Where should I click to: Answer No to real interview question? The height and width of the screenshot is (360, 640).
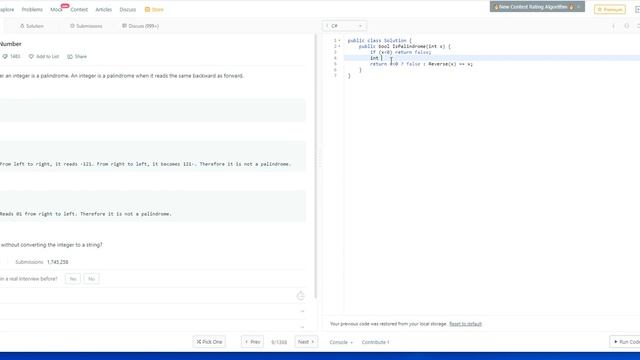coord(91,279)
